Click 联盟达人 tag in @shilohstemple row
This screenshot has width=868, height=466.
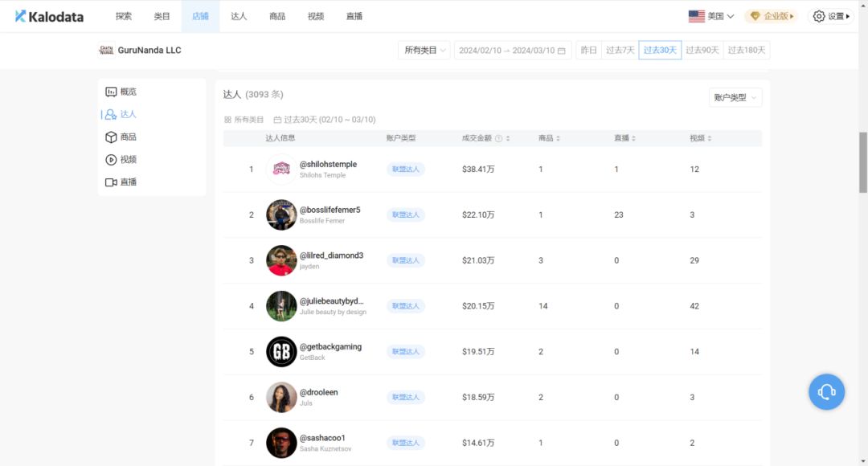[406, 170]
